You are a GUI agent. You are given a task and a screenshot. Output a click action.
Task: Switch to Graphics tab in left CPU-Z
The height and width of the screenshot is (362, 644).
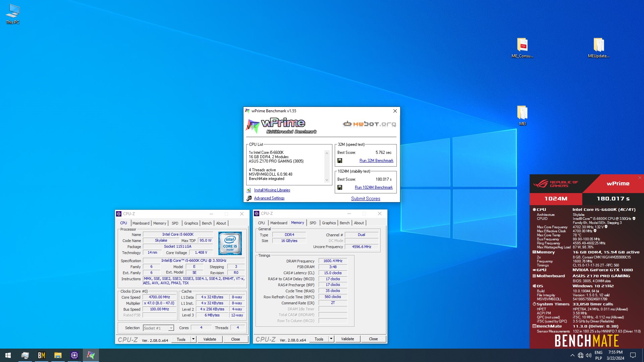point(191,223)
